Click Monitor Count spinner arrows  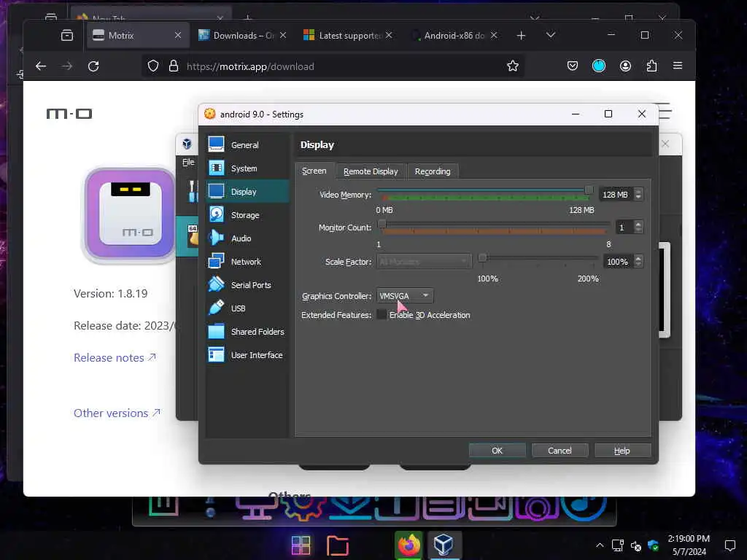tap(639, 227)
